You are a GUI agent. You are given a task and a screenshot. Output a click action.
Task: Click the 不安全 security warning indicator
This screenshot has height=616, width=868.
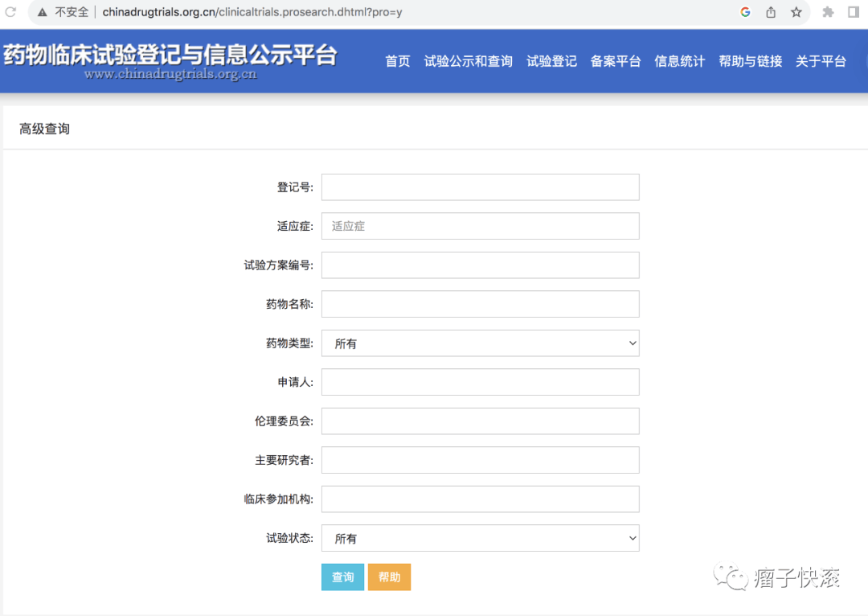click(63, 11)
